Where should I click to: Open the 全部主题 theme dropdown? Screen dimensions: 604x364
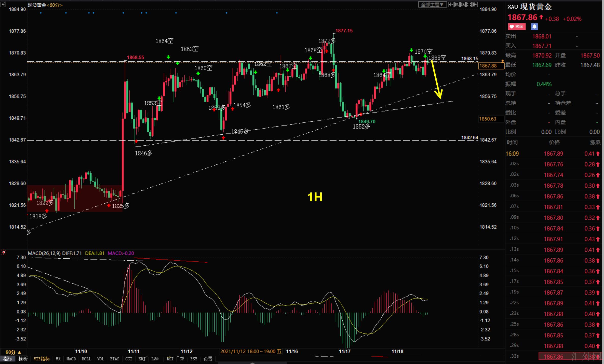coord(432,5)
